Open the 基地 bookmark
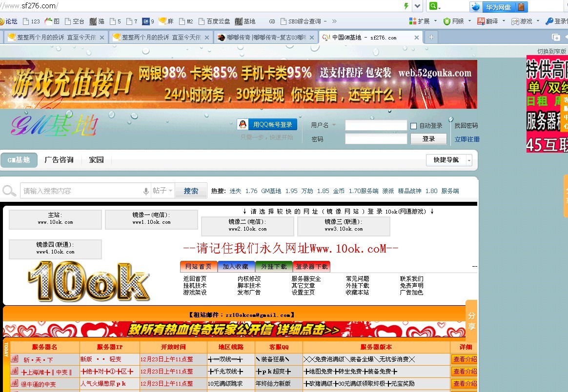This screenshot has height=392, width=568. tap(245, 21)
